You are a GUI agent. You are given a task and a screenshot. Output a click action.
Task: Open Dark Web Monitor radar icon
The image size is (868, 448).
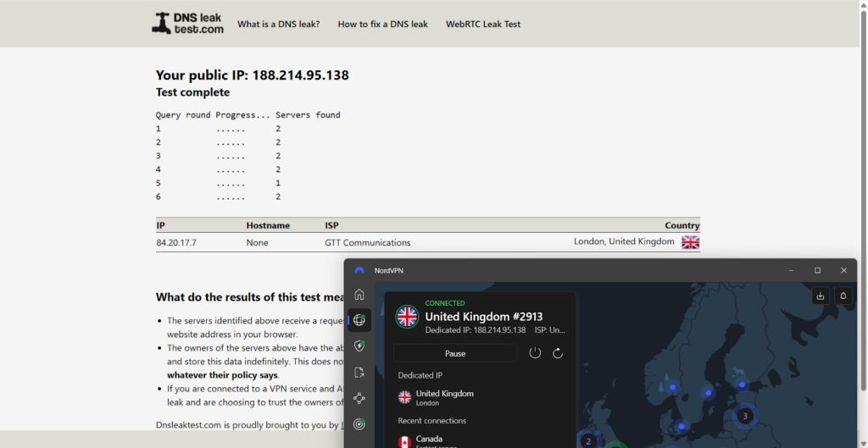coord(359,424)
